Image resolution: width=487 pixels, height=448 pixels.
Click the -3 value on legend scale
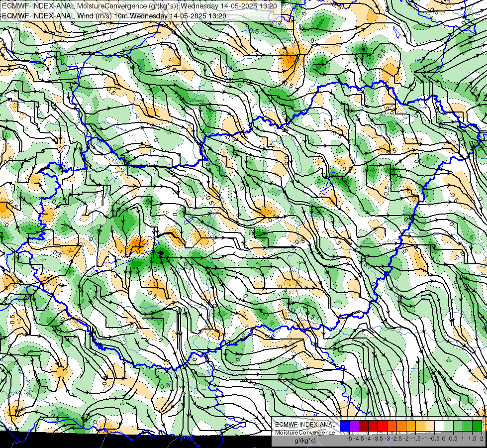[x=387, y=439]
